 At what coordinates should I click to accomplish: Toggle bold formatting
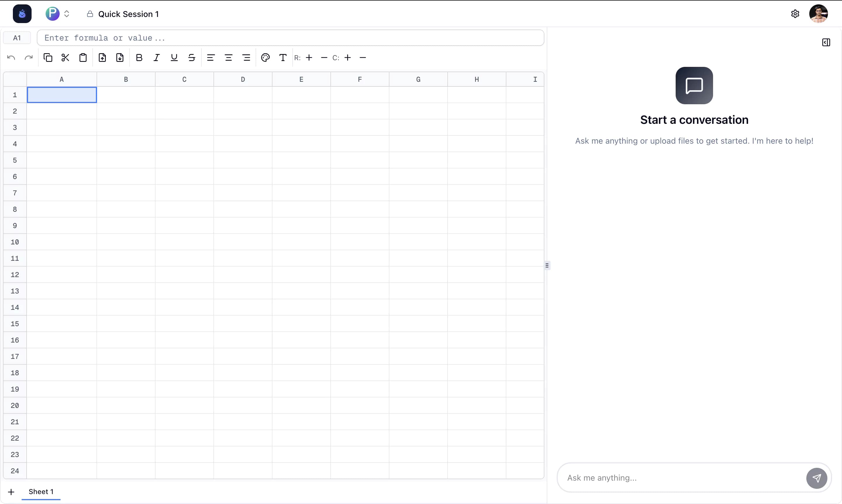pos(139,58)
